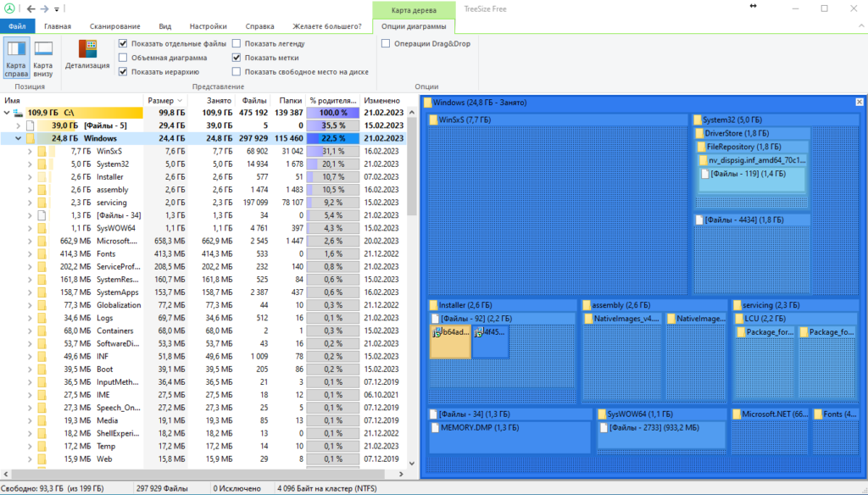868x495 pixels.
Task: Enable Показать свободное место на диске
Action: tap(236, 71)
